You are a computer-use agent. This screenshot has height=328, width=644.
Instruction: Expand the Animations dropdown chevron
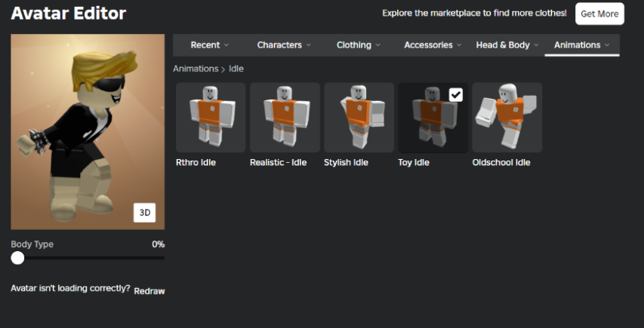(607, 45)
